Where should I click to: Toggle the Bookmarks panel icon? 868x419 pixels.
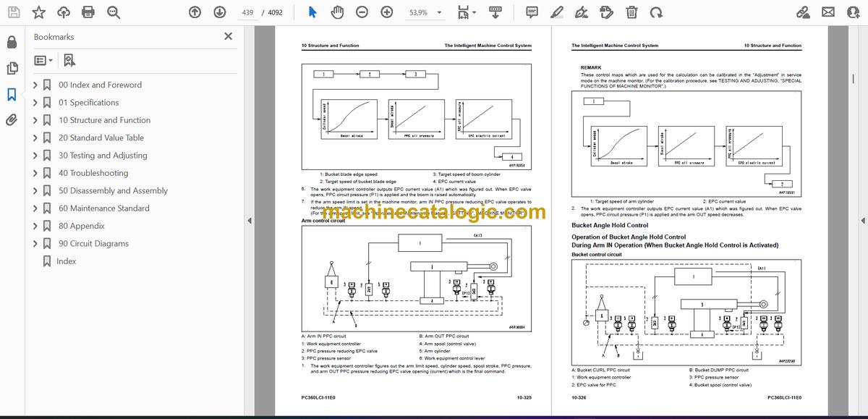(12, 94)
